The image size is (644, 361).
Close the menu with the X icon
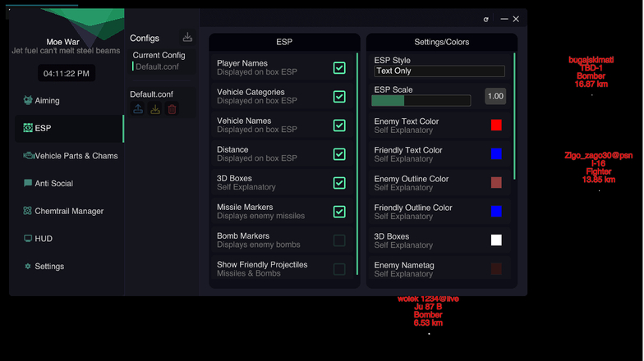point(516,19)
